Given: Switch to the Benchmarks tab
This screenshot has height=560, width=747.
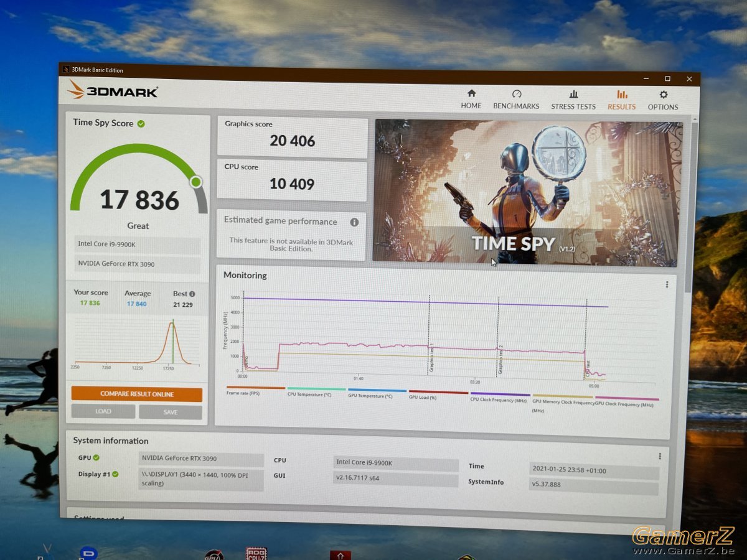Looking at the screenshot, I should click(516, 100).
